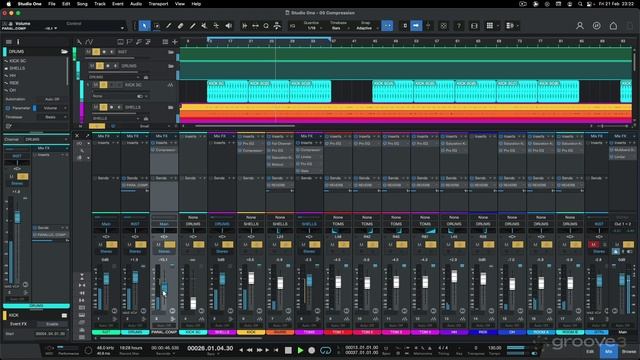This screenshot has height=360, width=640.
Task: Open the Audio menu
Action: (136, 4)
